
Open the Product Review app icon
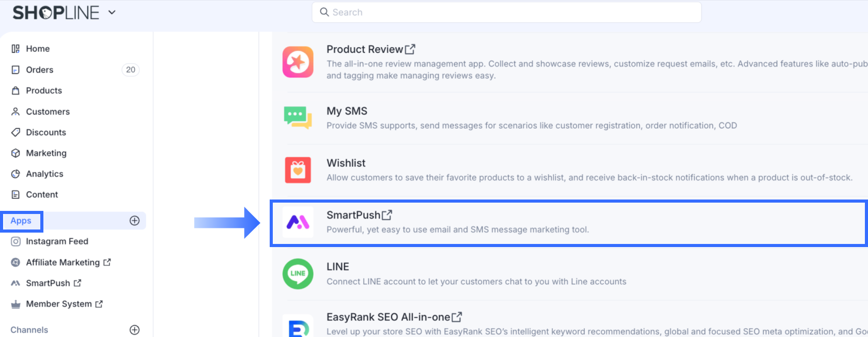(298, 62)
